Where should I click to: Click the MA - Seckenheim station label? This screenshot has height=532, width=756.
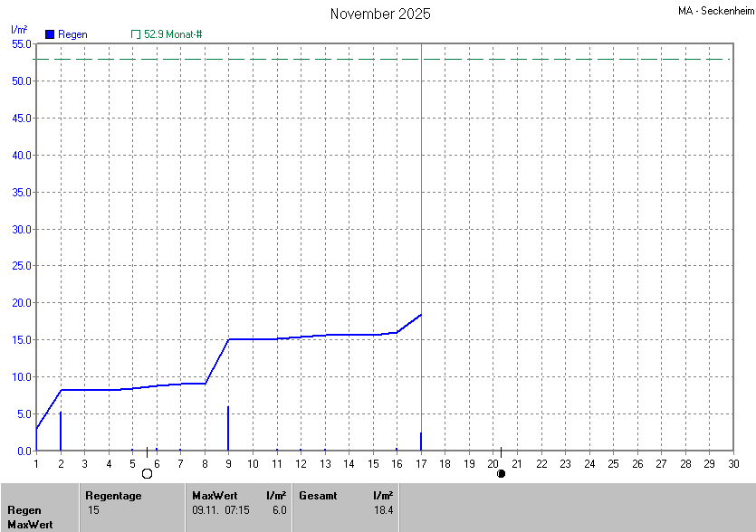click(x=714, y=11)
